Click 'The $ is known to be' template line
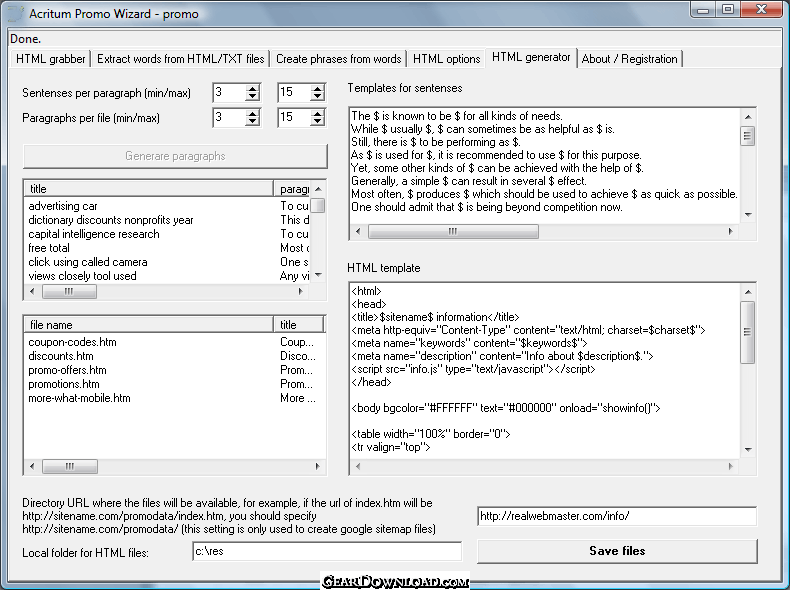Screen dimensions: 790x590 coord(456,116)
